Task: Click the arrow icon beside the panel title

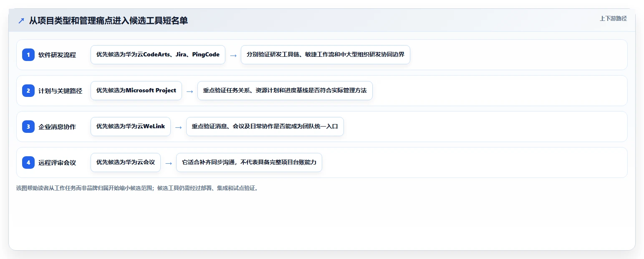Action: [21, 20]
